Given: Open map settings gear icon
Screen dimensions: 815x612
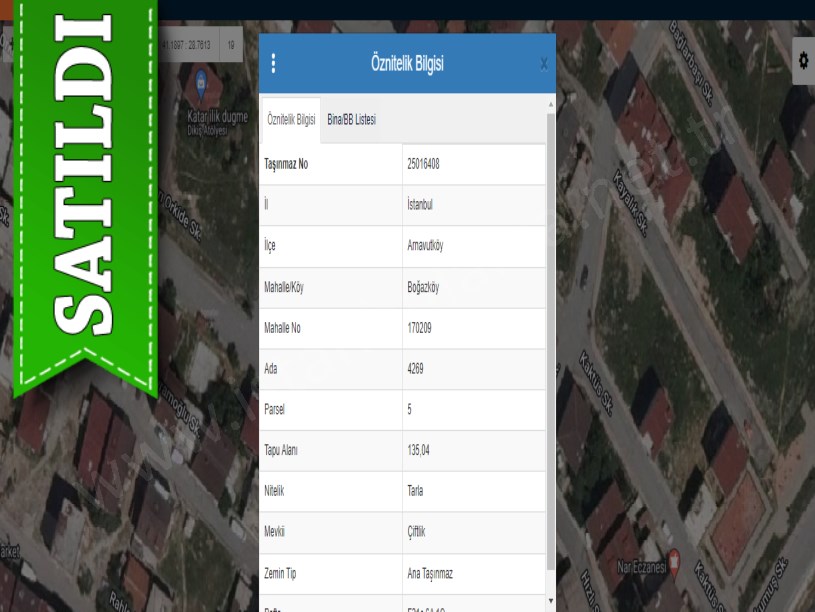Looking at the screenshot, I should [803, 61].
